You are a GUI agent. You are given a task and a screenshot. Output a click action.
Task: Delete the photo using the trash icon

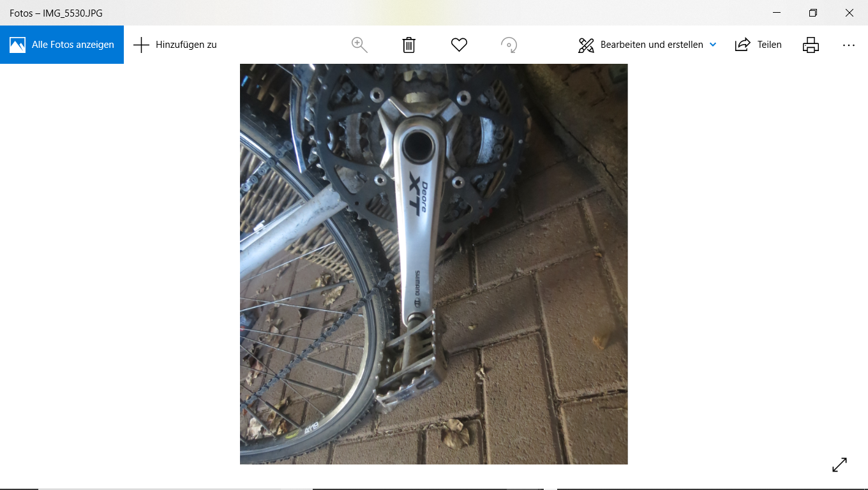(409, 45)
